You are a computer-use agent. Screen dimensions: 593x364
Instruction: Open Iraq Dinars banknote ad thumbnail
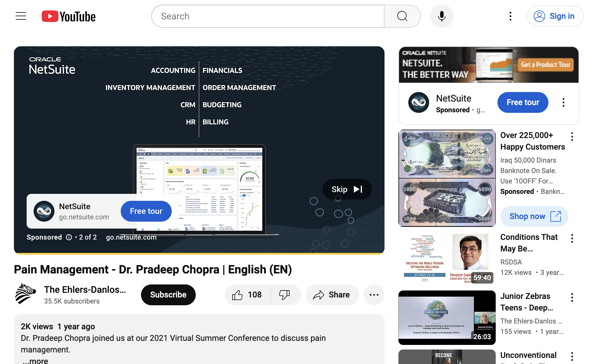click(x=447, y=178)
